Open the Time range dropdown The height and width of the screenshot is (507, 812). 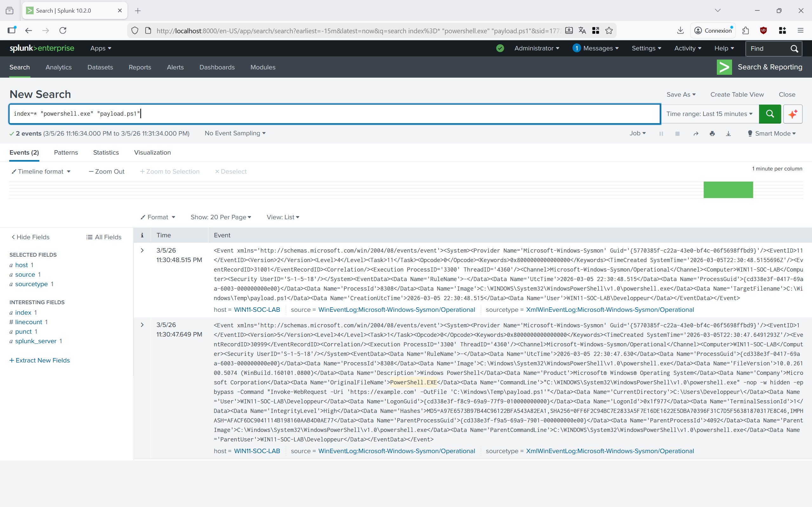tap(709, 114)
